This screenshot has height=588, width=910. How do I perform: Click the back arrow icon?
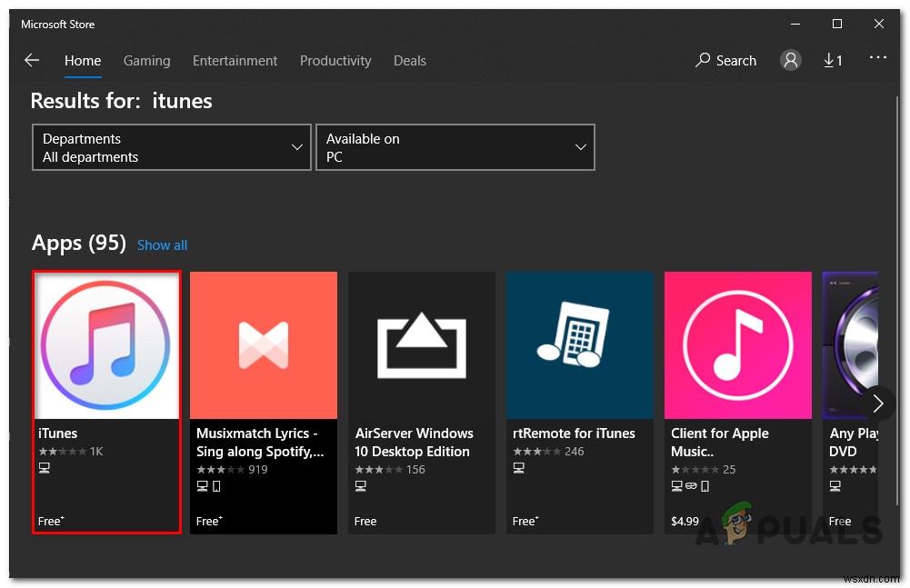point(32,61)
